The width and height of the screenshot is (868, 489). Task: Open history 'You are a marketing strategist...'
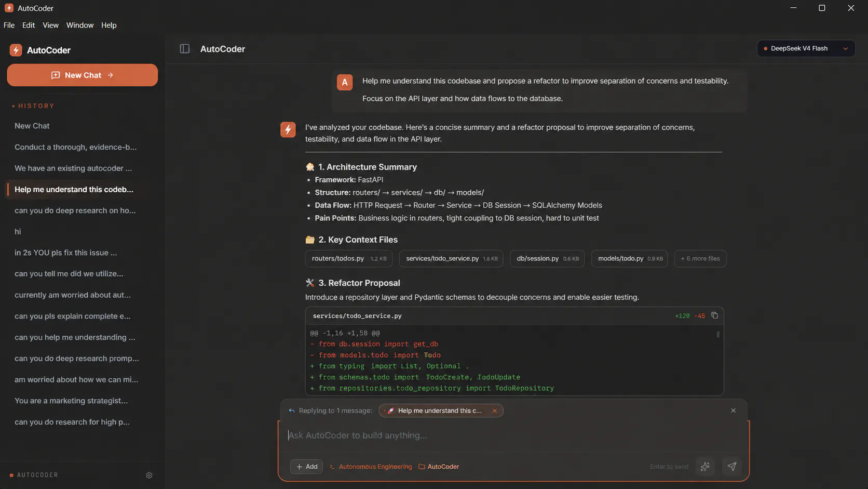[83, 401]
